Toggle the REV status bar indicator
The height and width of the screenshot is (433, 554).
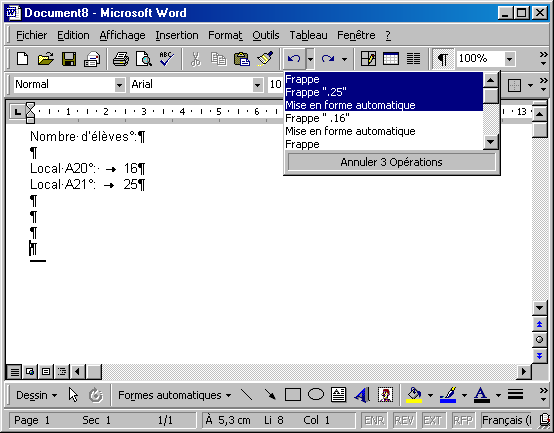coord(404,420)
